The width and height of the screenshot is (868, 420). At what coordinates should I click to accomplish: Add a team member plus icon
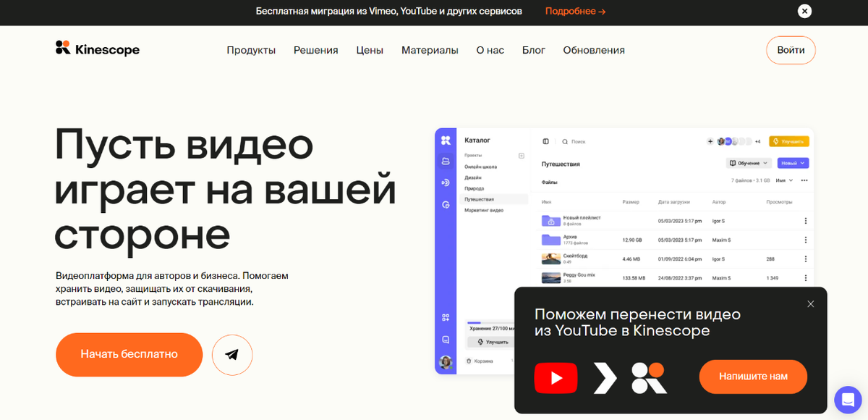pos(710,141)
